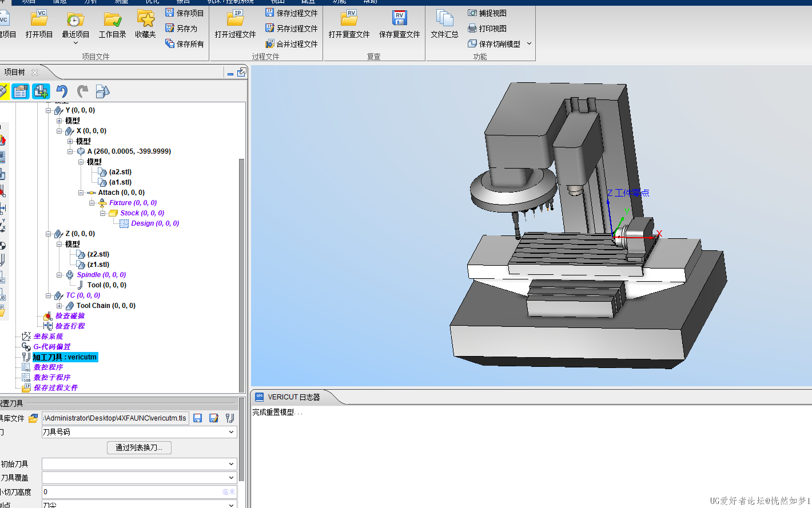The image size is (812, 508).
Task: Open the 初始刀具 dropdown
Action: [x=139, y=464]
